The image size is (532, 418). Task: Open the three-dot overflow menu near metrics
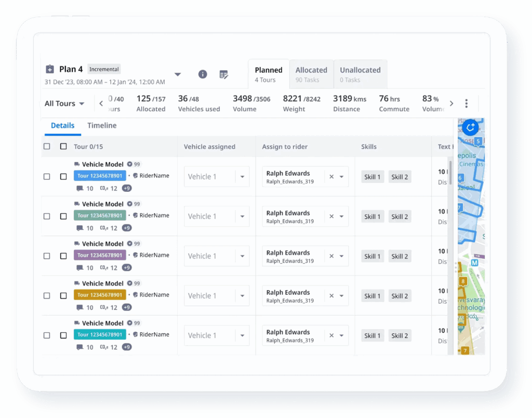point(467,103)
